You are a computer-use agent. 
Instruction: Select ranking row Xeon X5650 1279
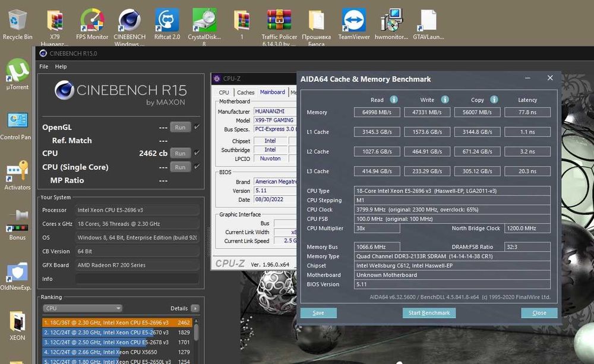point(116,352)
